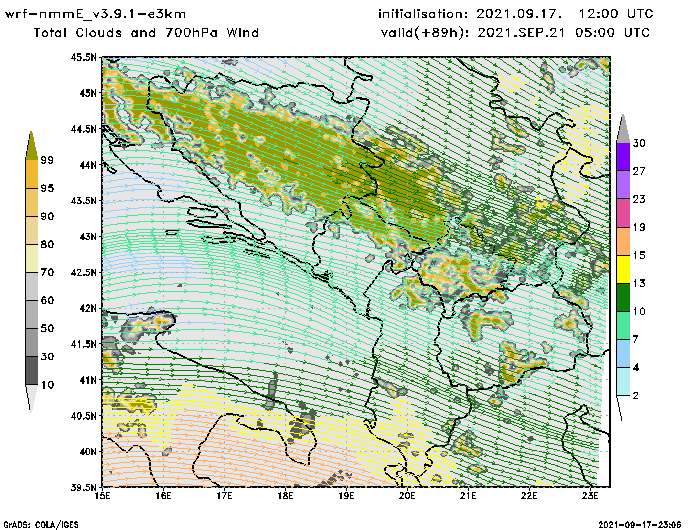This screenshot has width=700, height=530.
Task: Click the model name 'wrf-nmmE_v3.9.1-e3km'
Action: [x=95, y=14]
